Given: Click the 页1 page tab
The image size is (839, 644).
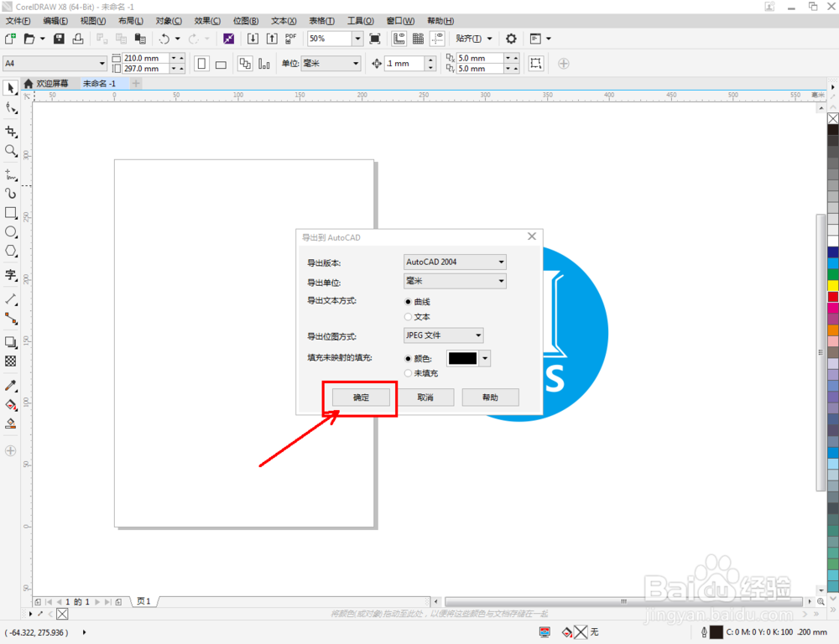Looking at the screenshot, I should 144,601.
